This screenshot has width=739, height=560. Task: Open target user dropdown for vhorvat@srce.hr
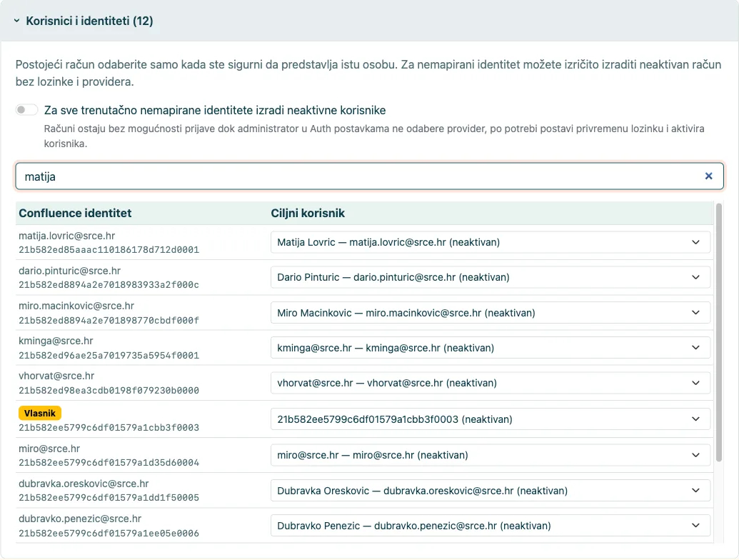coord(490,383)
